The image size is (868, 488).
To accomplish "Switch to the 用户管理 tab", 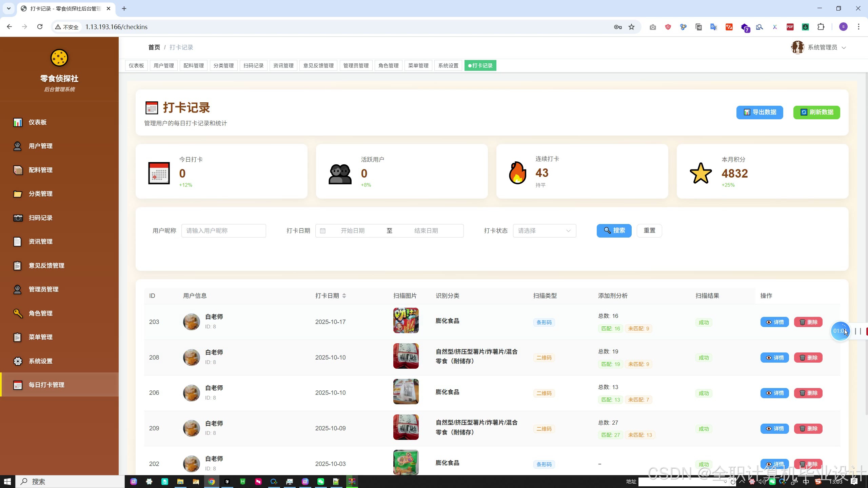I will coord(163,66).
